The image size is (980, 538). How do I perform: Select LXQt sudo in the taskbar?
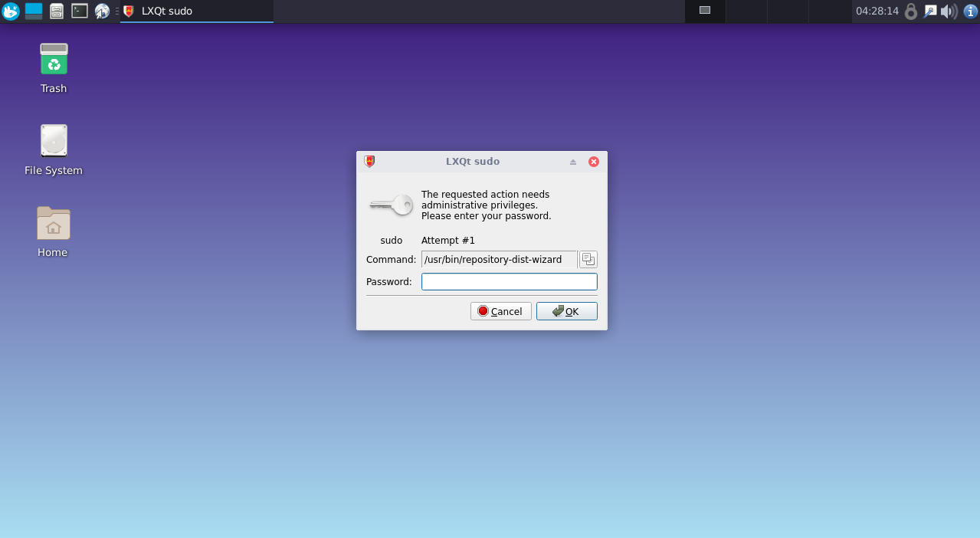point(197,11)
